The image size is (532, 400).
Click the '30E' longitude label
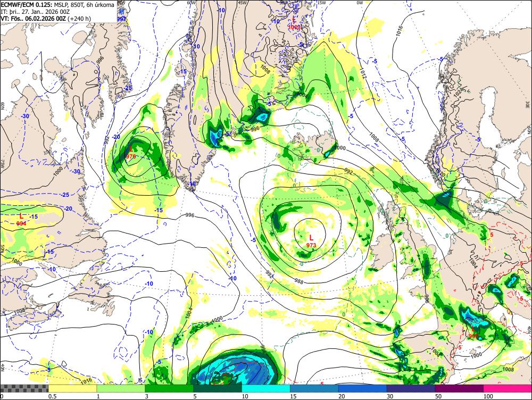[528, 104]
